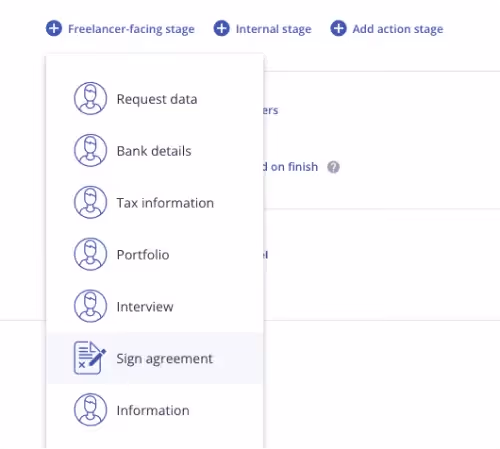Click the person icon next to Request data
This screenshot has width=500, height=449.
coord(90,99)
